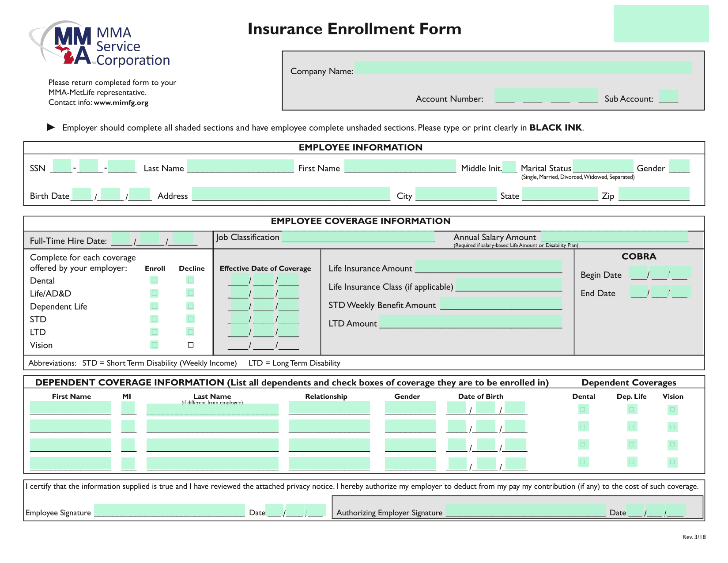Click the Annual Salary Amount field
The height and width of the screenshot is (563, 728).
(615, 237)
